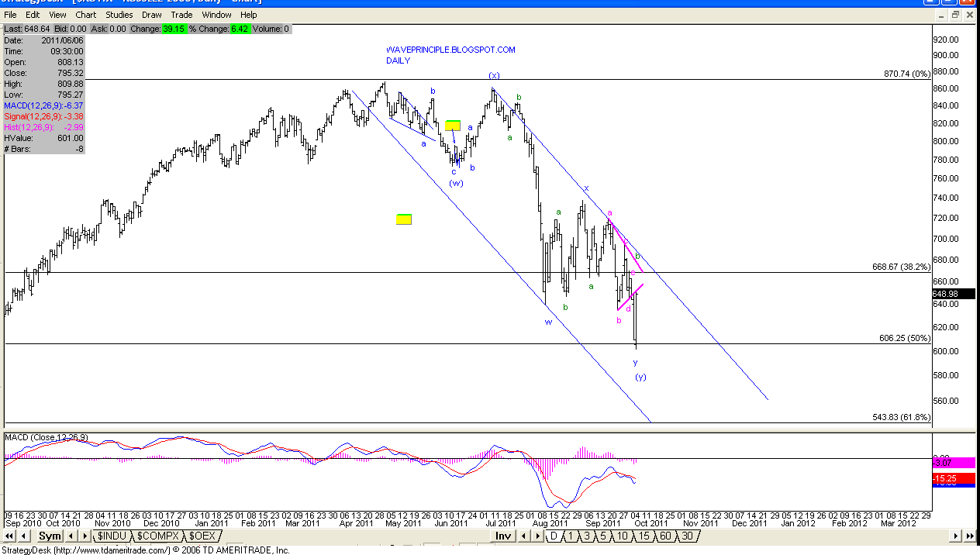This screenshot has height=555, width=980.
Task: Click the # Bars data row
Action: click(43, 149)
